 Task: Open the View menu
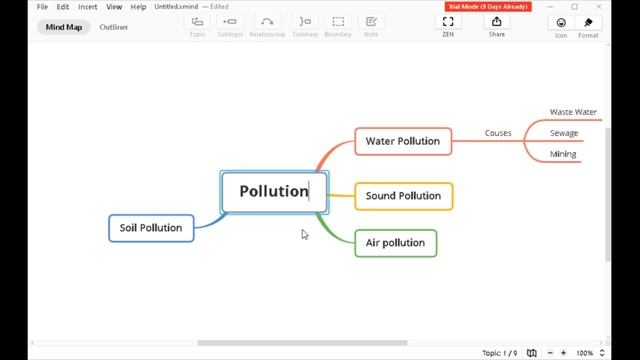click(x=114, y=7)
